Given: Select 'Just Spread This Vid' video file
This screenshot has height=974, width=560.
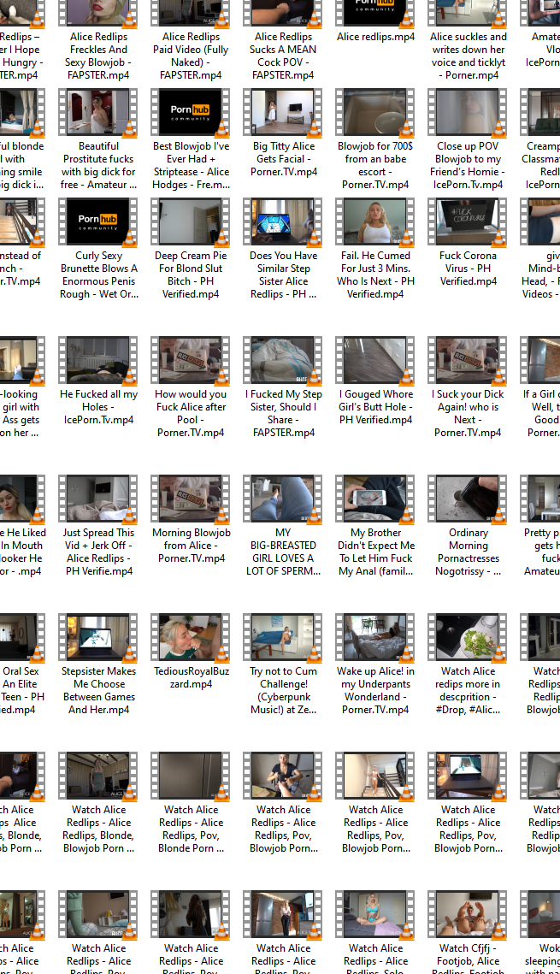Looking at the screenshot, I should (98, 499).
